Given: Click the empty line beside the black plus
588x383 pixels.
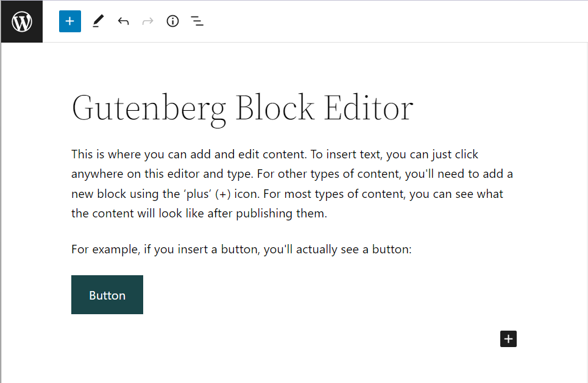Looking at the screenshot, I should tap(285, 339).
